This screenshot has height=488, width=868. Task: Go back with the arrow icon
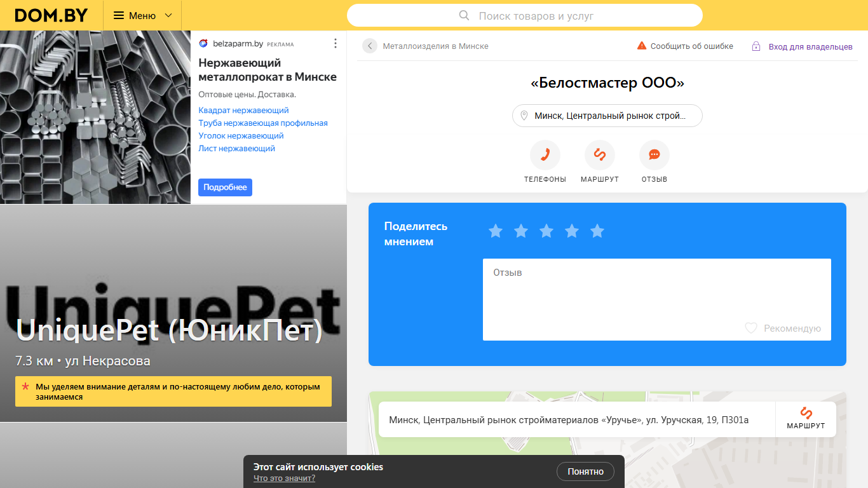(x=370, y=46)
